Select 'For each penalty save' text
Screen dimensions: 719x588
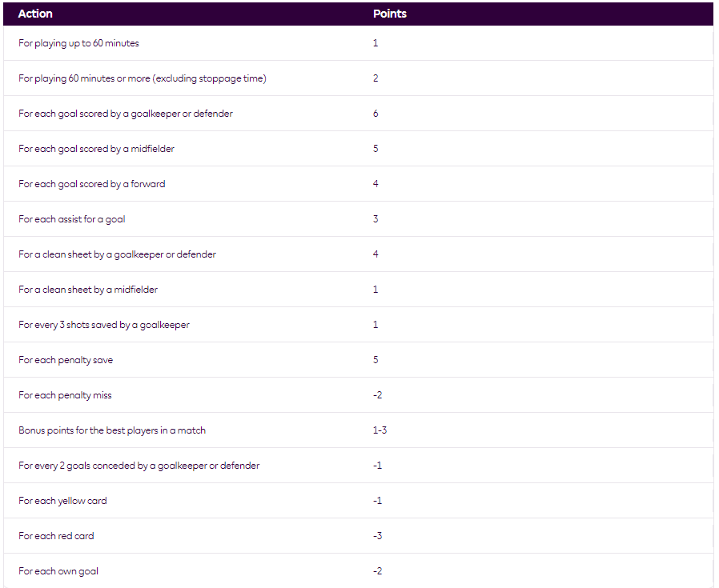coord(66,360)
